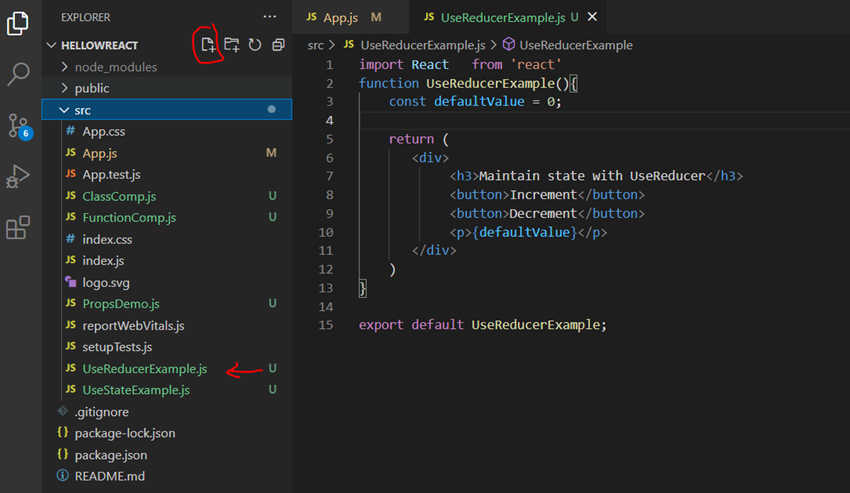Collapse all folders in Explorer

(x=278, y=45)
